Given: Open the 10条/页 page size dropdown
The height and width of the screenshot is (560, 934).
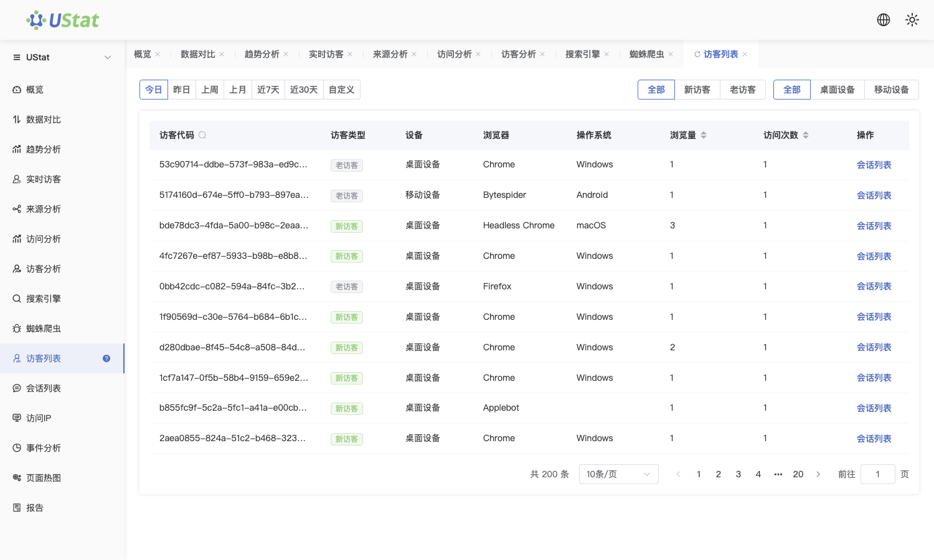Looking at the screenshot, I should 619,474.
